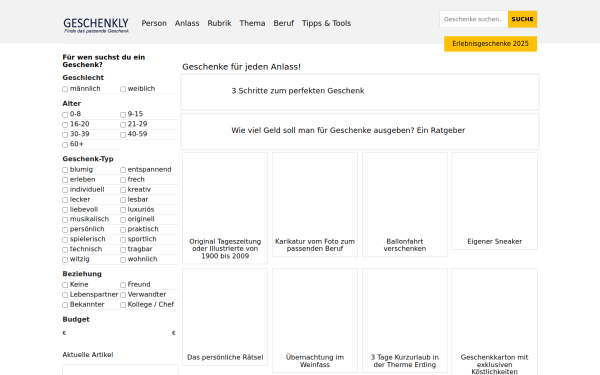Viewport: 600px width, 375px height.
Task: Toggle the witzig gift type
Action: tap(65, 259)
